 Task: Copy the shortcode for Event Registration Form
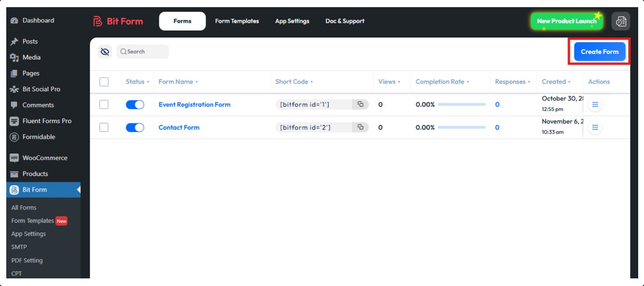pyautogui.click(x=360, y=104)
